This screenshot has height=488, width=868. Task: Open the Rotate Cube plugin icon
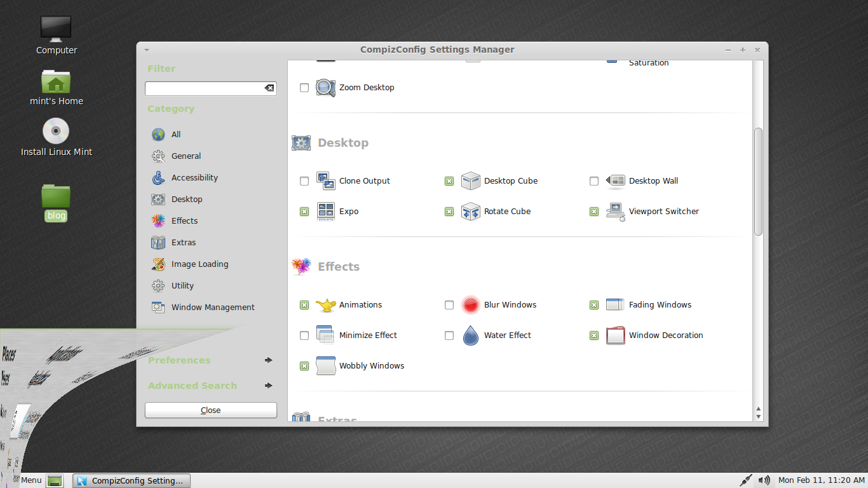471,212
